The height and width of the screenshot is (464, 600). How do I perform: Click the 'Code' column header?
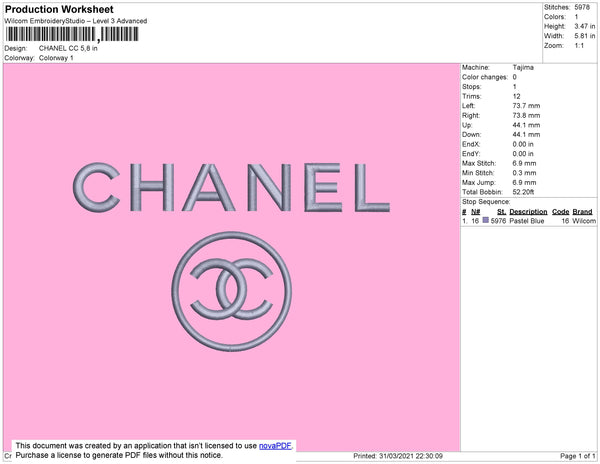point(561,212)
